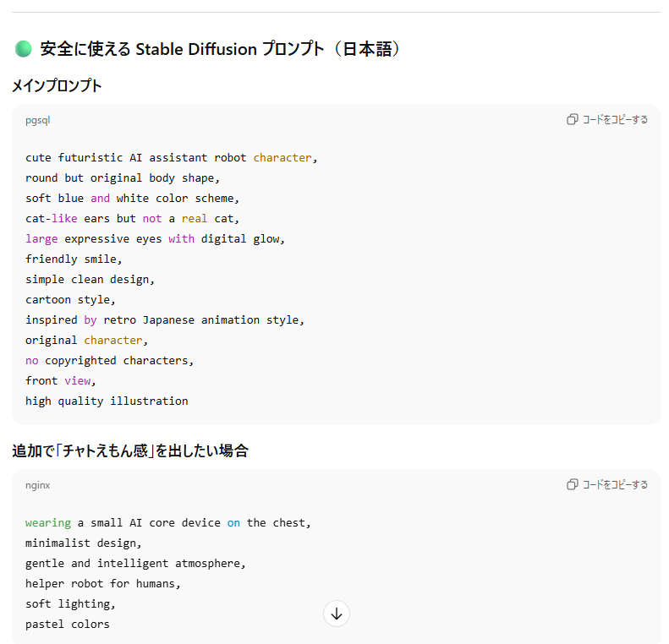This screenshot has width=669, height=644.
Task: Click the 追加で「チャトえもん感」を出したい場合 subheading
Action: 130,450
